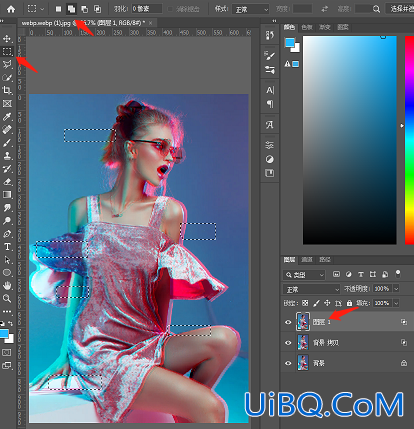Switch to the Paths tab
The width and height of the screenshot is (414, 429).
(x=324, y=259)
